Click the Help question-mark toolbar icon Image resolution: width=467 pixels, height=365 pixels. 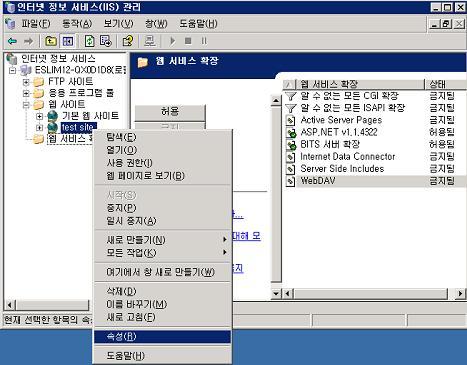point(127,41)
